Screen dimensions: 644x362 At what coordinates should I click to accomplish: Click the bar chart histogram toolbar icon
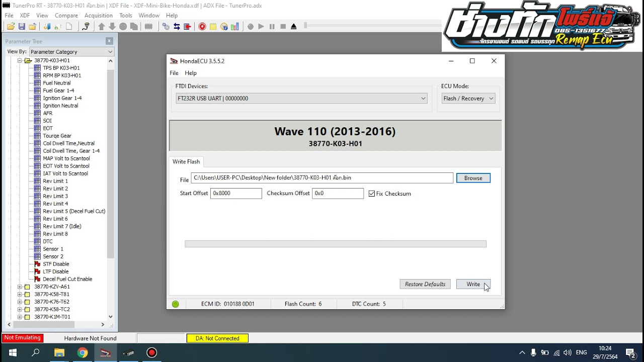[234, 27]
